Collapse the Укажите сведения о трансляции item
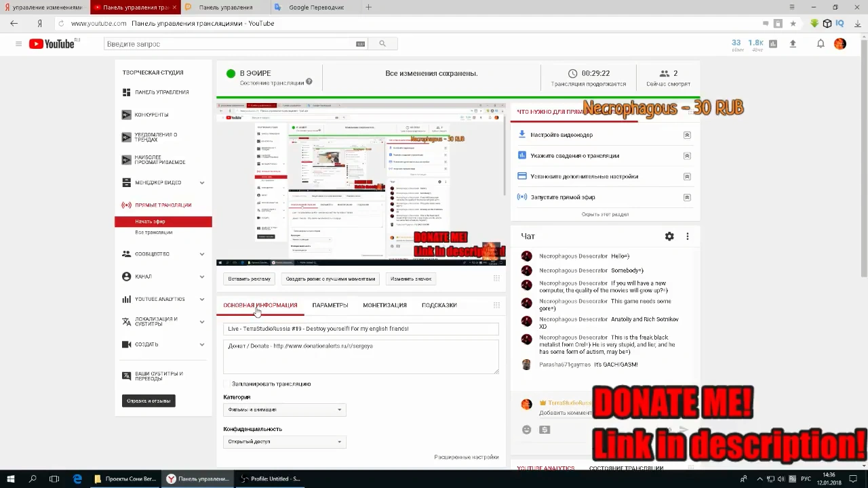 pos(687,156)
